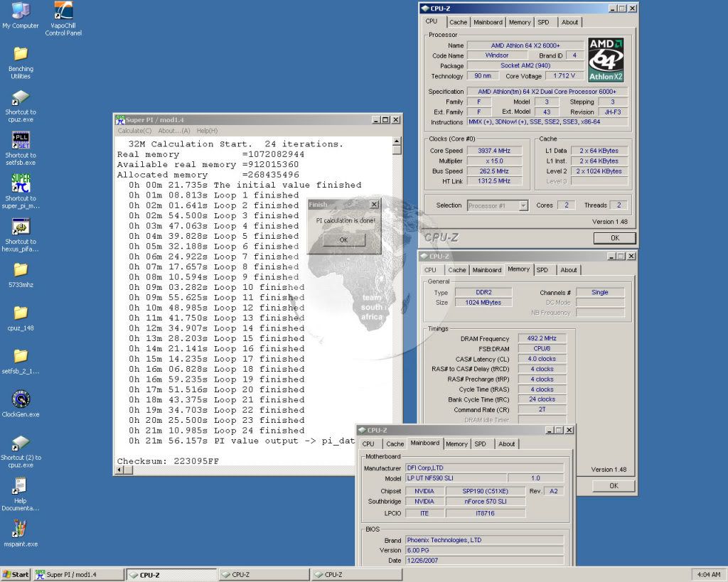Open the Help(H) menu in Super PI

(x=207, y=131)
